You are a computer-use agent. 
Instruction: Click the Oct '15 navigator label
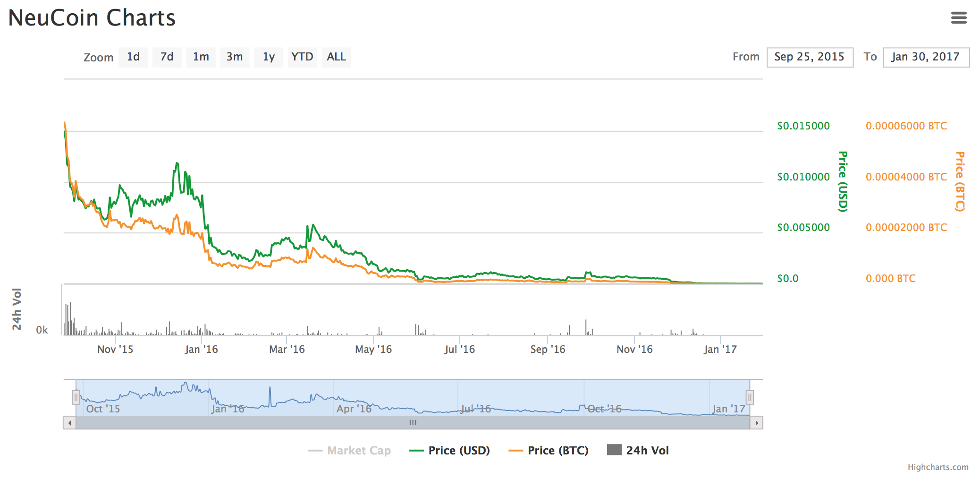click(x=103, y=409)
